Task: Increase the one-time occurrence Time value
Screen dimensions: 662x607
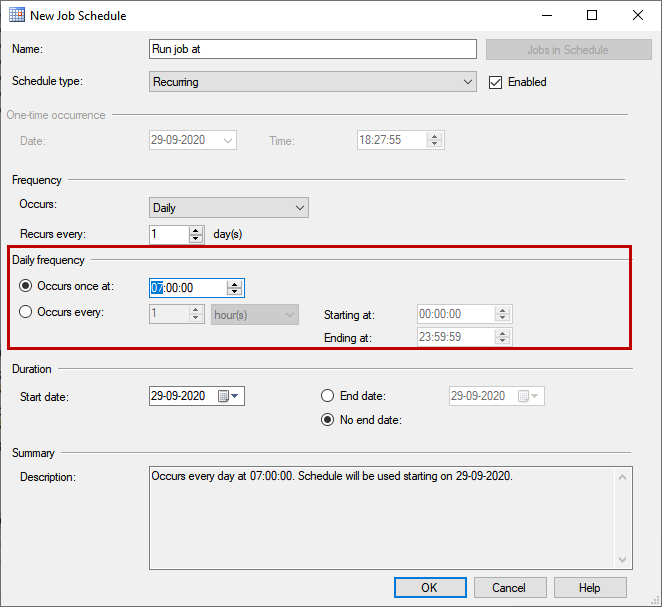Action: click(x=434, y=136)
